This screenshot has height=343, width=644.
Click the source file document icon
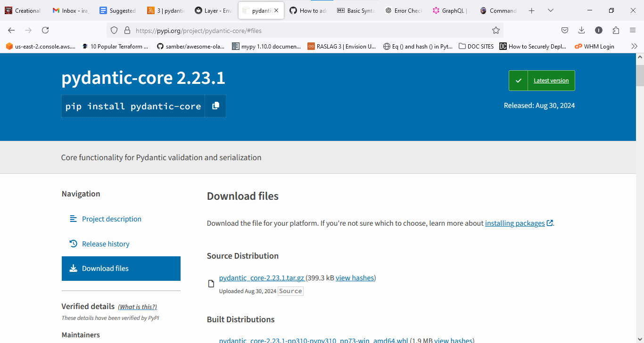(211, 284)
